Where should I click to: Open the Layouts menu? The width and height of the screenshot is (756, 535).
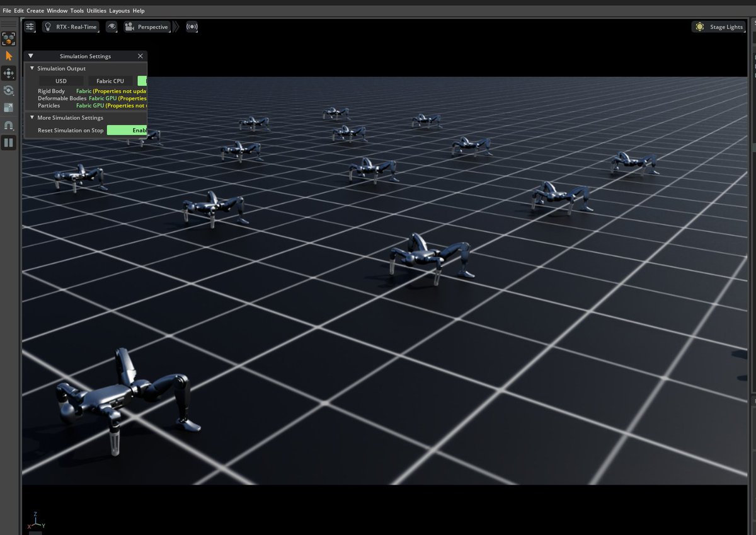(120, 11)
